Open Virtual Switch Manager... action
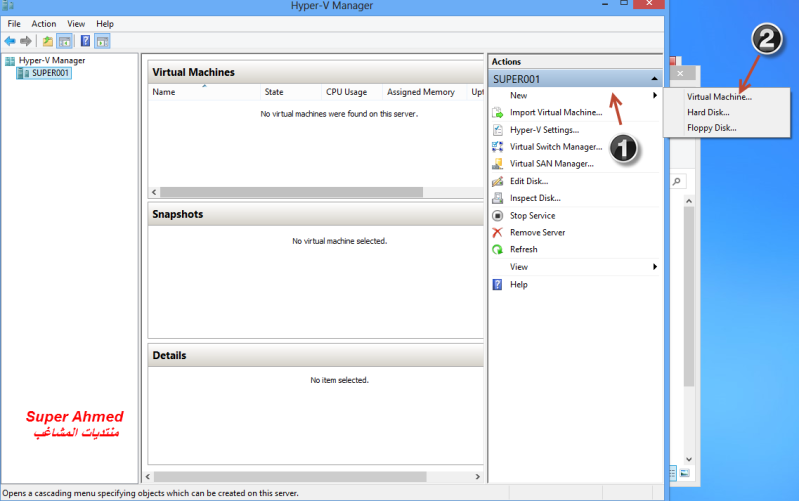 [556, 147]
